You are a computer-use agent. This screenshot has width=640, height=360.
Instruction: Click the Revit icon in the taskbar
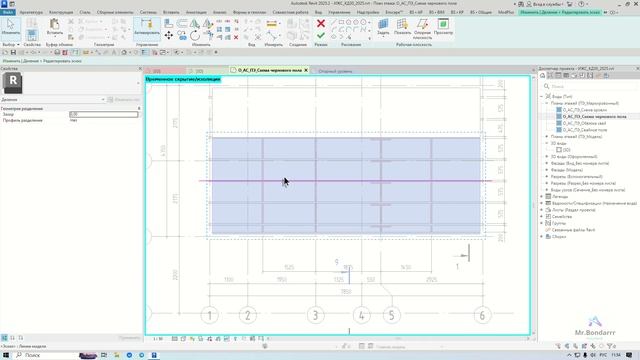click(x=154, y=355)
